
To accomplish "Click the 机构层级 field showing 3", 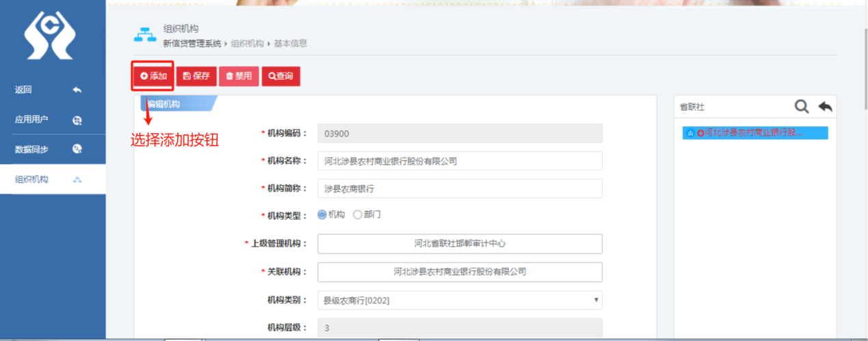I will [x=460, y=328].
